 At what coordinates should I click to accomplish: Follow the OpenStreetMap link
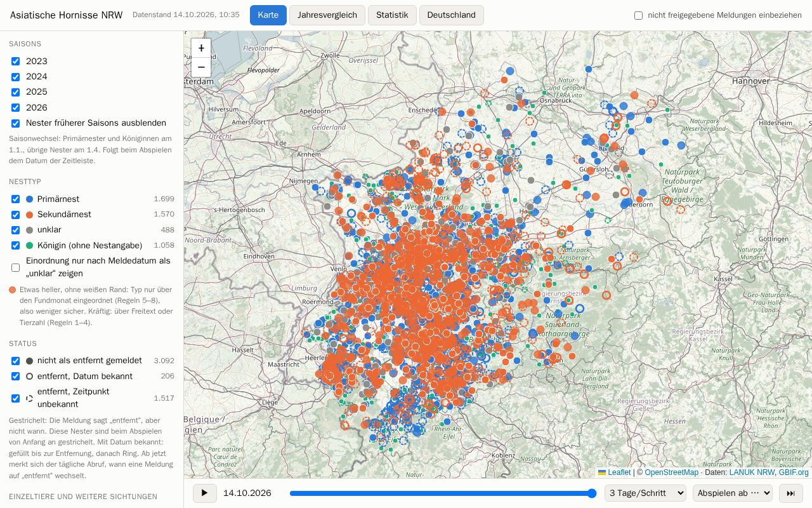pos(672,472)
